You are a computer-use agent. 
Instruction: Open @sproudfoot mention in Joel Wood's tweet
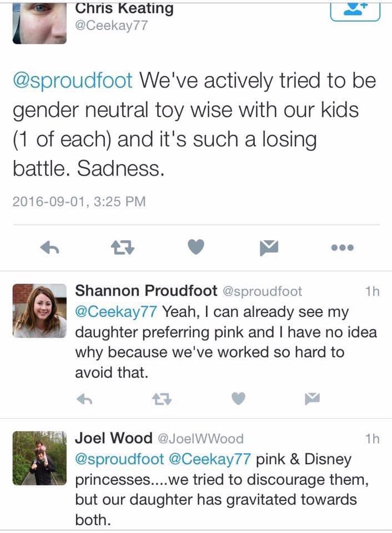[x=120, y=459]
